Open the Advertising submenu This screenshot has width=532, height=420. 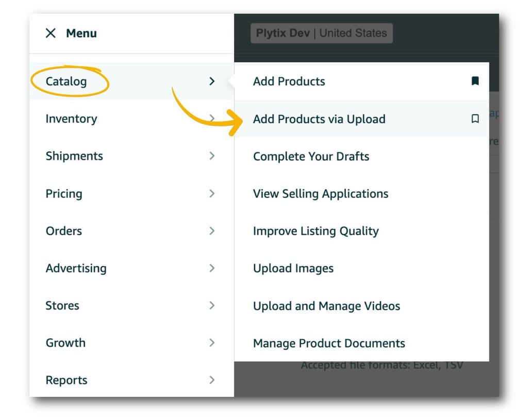click(x=212, y=268)
